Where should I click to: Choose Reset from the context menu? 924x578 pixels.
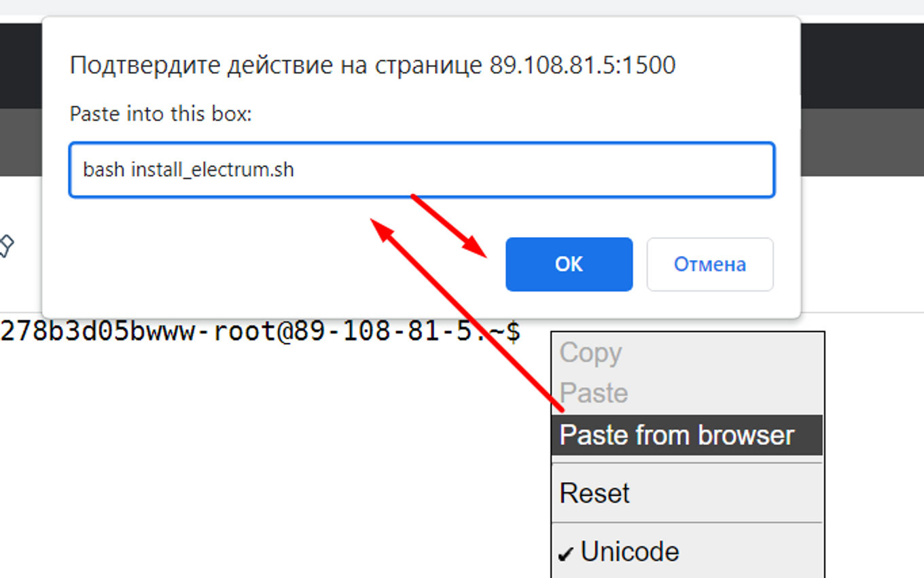pos(594,493)
